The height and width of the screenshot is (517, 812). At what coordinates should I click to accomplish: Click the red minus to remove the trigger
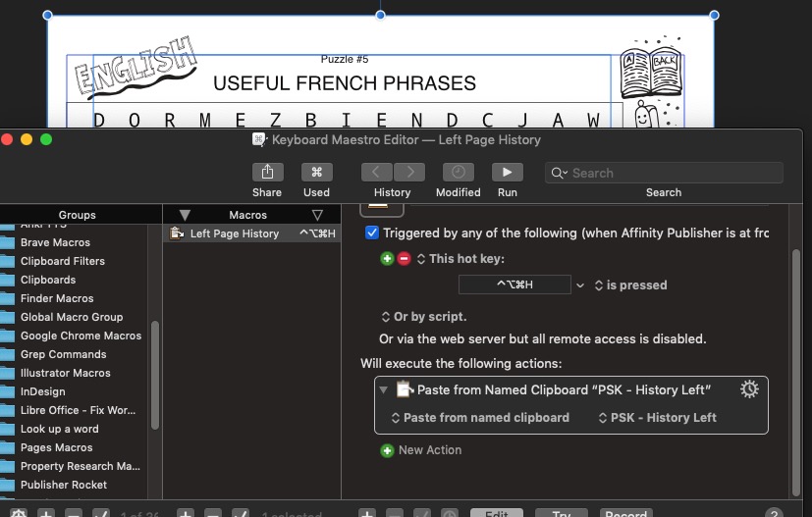point(404,258)
